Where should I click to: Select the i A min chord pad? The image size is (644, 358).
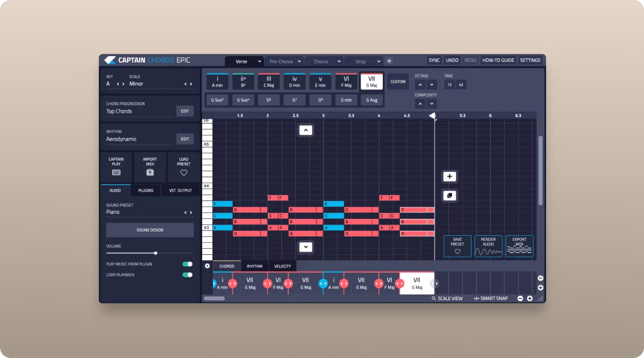(x=217, y=81)
